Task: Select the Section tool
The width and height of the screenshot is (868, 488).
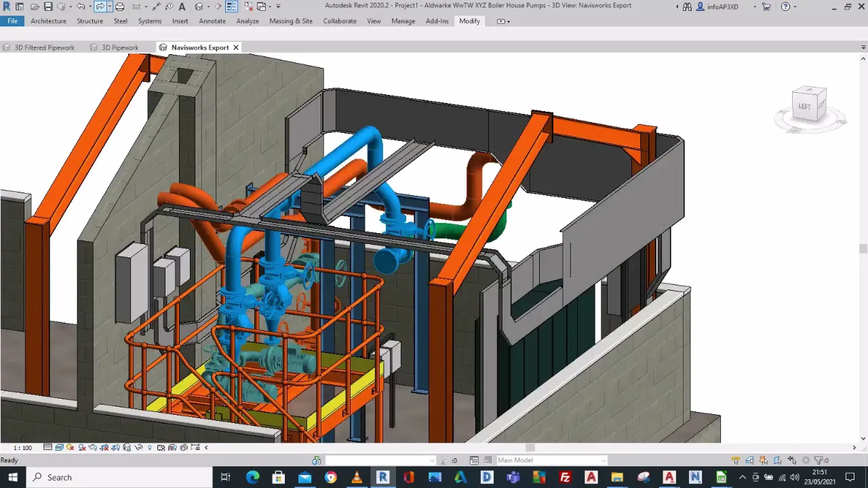Action: [x=218, y=7]
